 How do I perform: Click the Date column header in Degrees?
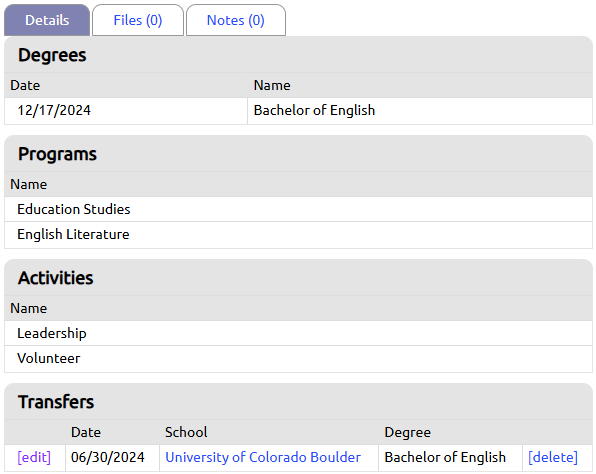click(x=25, y=85)
